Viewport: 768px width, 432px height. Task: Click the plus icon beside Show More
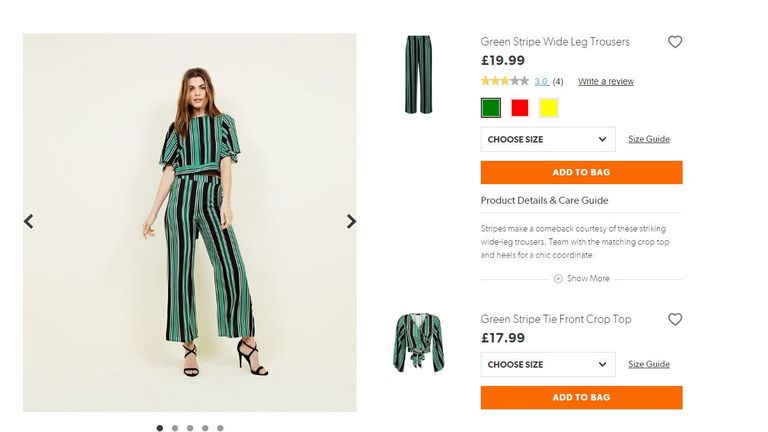pyautogui.click(x=558, y=279)
